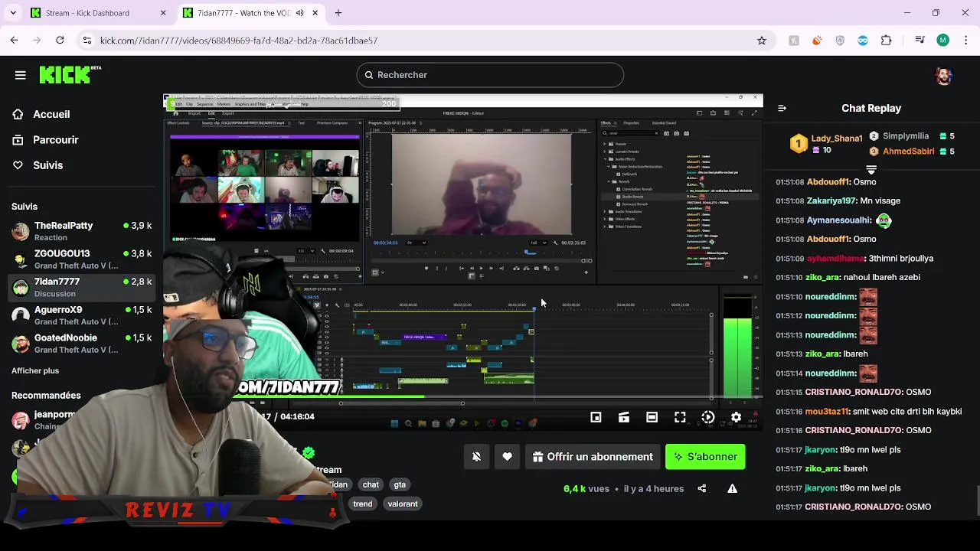980x551 pixels.
Task: Create a clip with clapperboard icon
Action: [624, 417]
